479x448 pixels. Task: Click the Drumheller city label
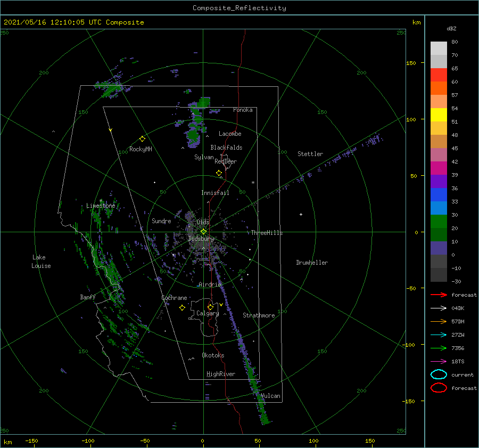tap(312, 263)
